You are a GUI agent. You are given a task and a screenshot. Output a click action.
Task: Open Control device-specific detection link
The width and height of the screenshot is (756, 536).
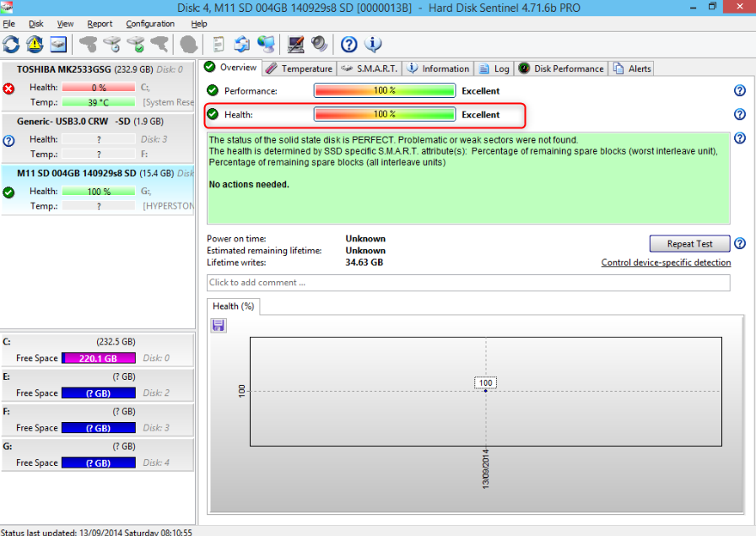point(666,263)
